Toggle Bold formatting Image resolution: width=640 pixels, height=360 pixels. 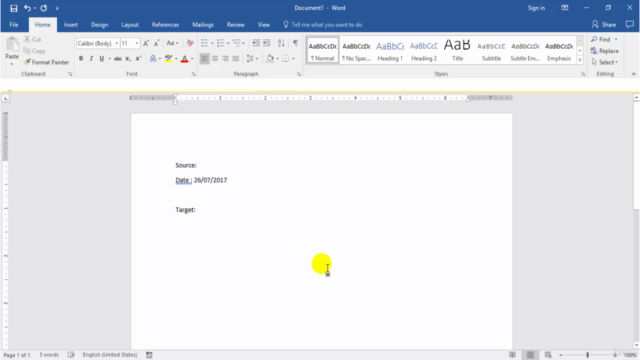pyautogui.click(x=81, y=58)
